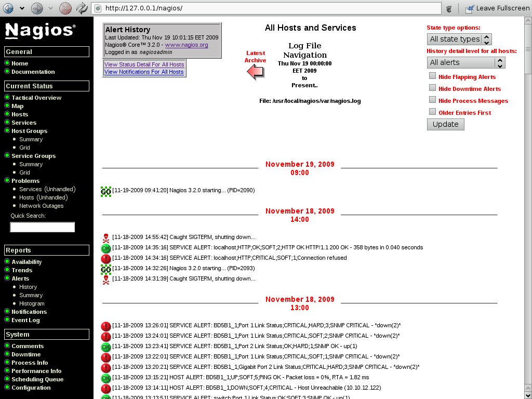Open Documentation in sidebar

pos(33,72)
